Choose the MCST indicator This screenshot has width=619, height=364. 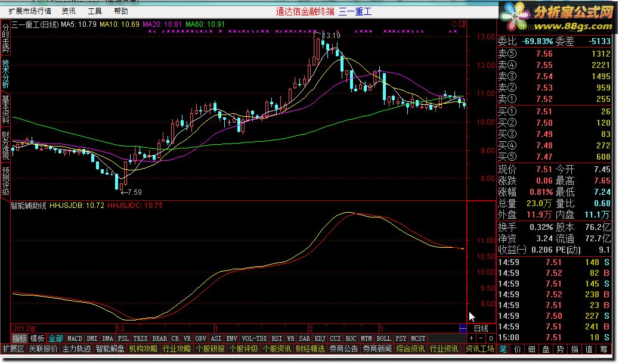click(418, 338)
